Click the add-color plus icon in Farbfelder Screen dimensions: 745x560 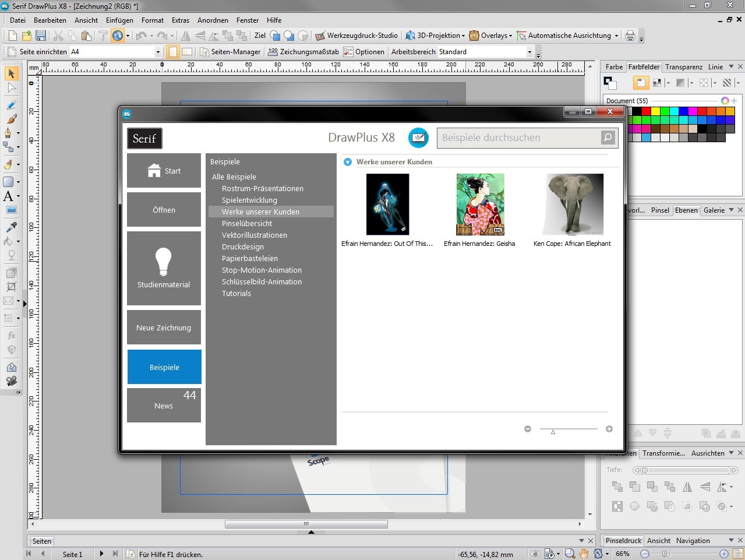tap(734, 101)
